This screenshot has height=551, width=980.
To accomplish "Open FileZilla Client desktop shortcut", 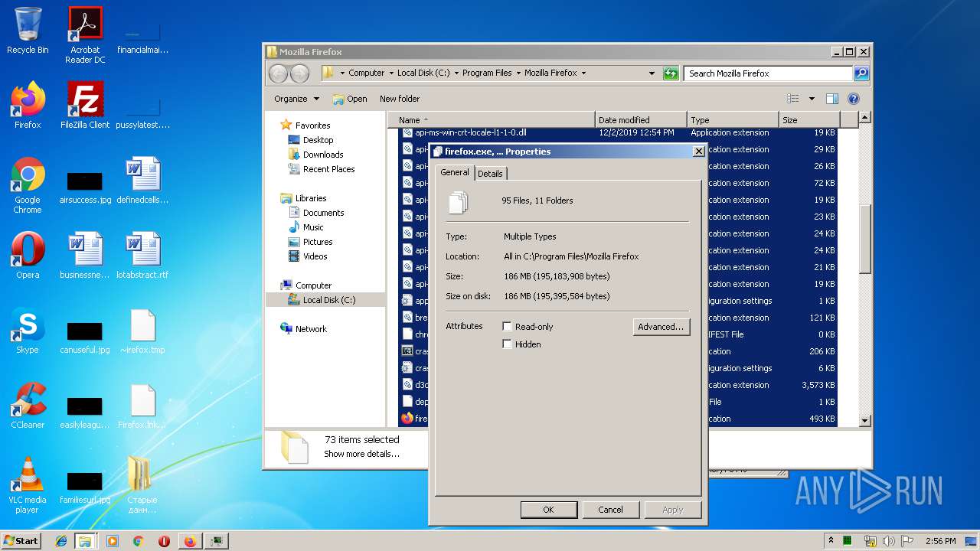I will pyautogui.click(x=85, y=106).
